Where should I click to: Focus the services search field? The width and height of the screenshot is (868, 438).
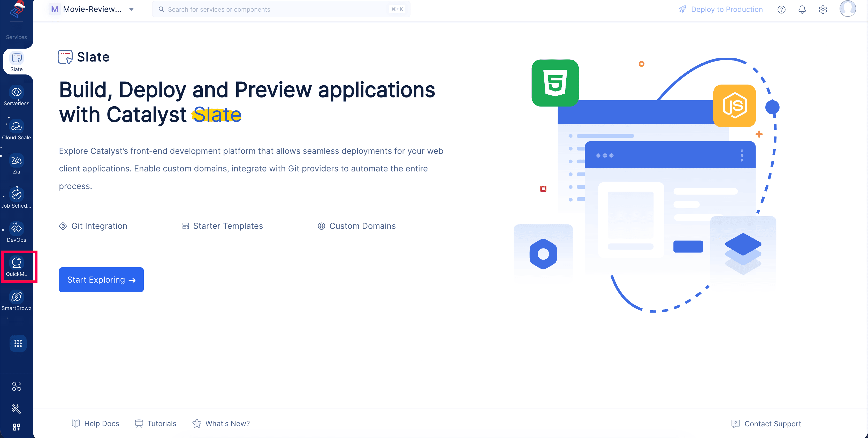[x=281, y=9]
